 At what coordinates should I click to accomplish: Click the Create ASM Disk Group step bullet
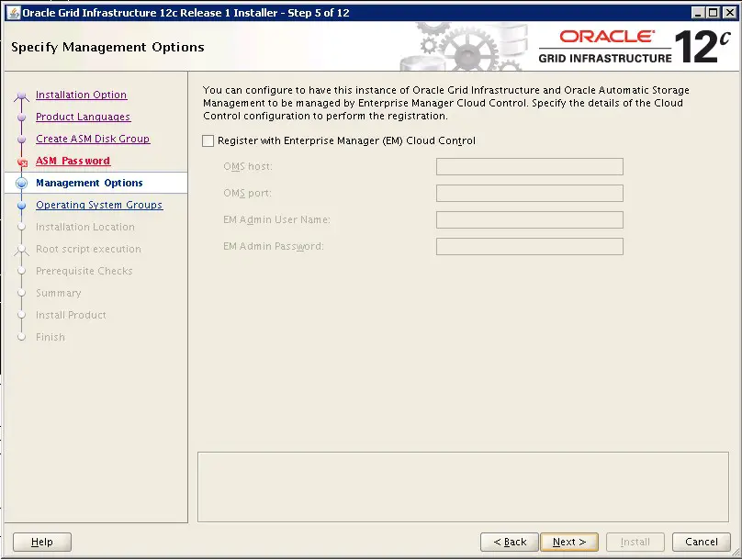(x=21, y=140)
